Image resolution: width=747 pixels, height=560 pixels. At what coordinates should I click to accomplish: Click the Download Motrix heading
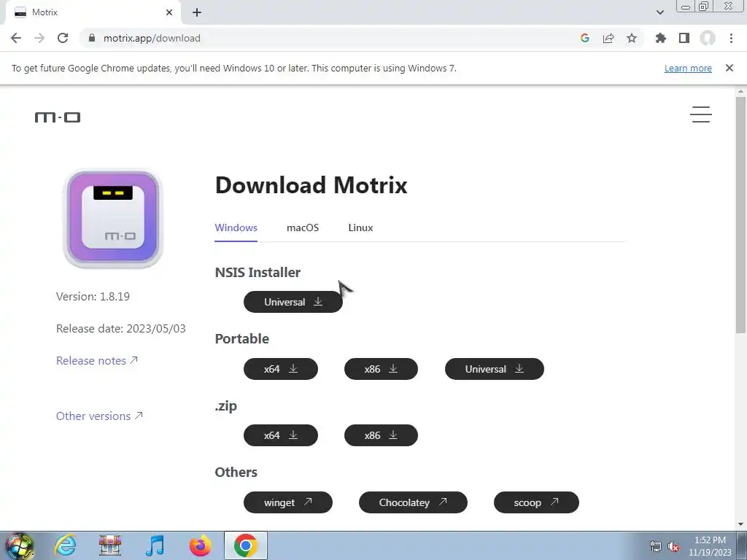pyautogui.click(x=311, y=184)
